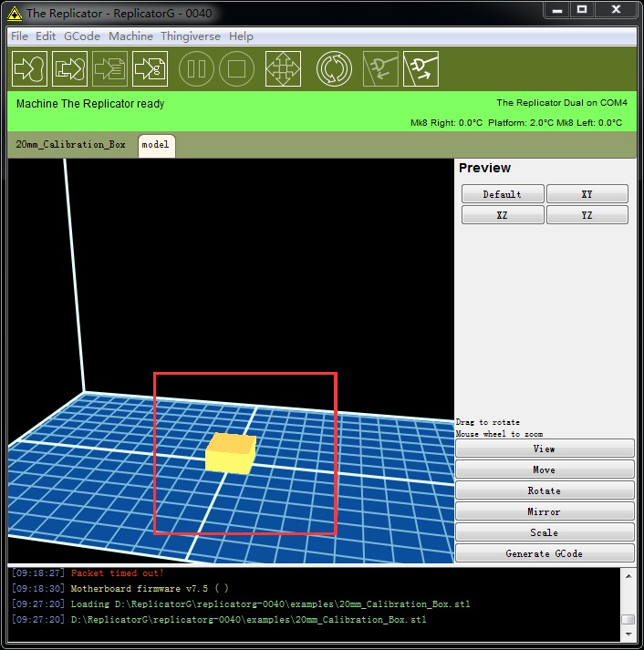Screen dimensions: 644x650
Task: Click the Generate GCode panel button
Action: (545, 554)
